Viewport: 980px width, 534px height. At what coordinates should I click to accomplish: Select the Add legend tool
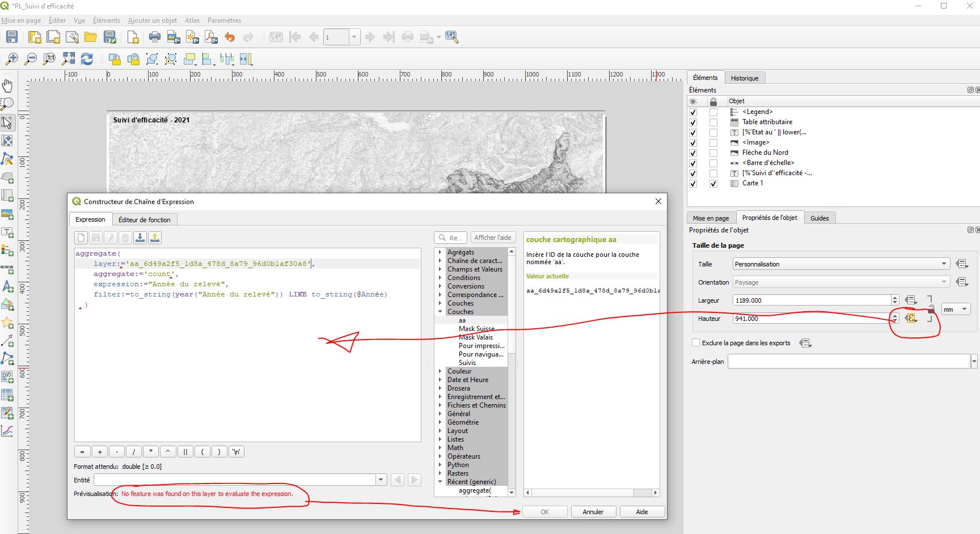[x=7, y=250]
